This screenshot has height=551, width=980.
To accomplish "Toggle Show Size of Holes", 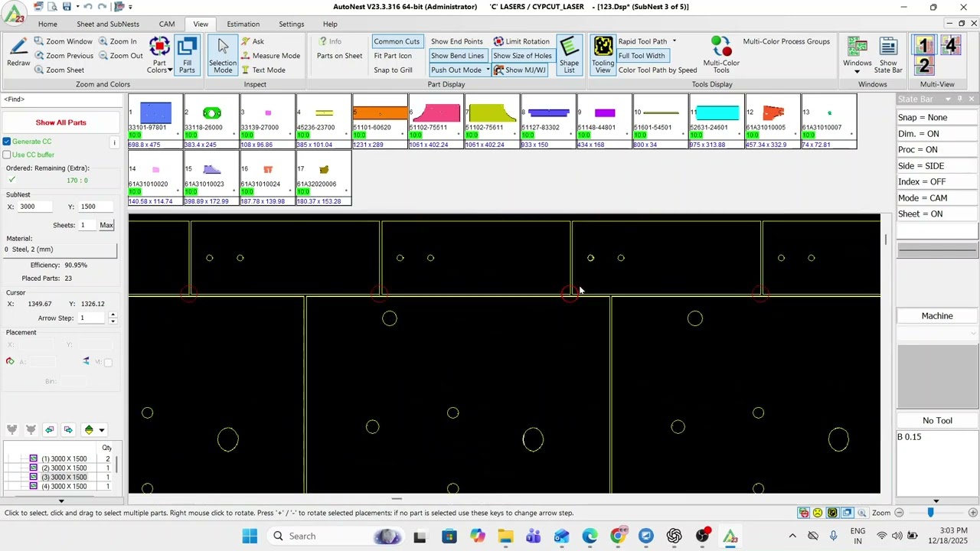I will pyautogui.click(x=522, y=55).
